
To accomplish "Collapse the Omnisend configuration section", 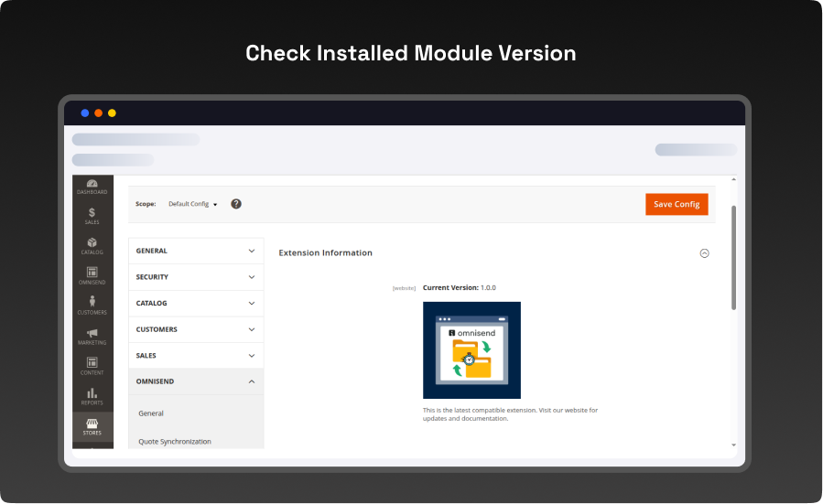I will [x=196, y=381].
